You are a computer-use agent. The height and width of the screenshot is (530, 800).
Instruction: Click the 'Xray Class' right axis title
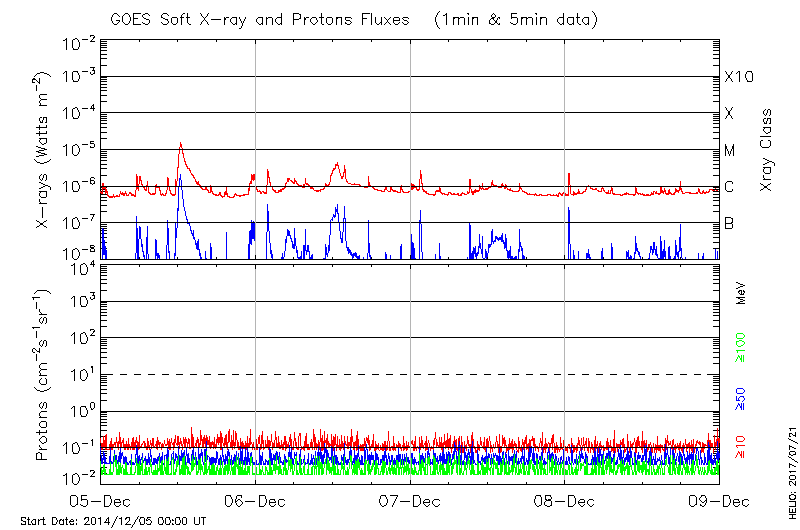tap(767, 149)
